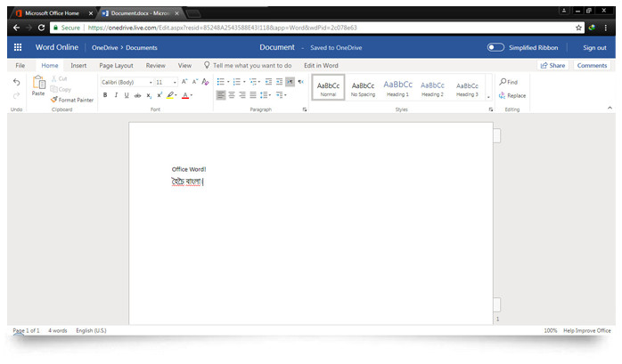Collapse the ribbon
The image size is (622, 364).
(610, 108)
